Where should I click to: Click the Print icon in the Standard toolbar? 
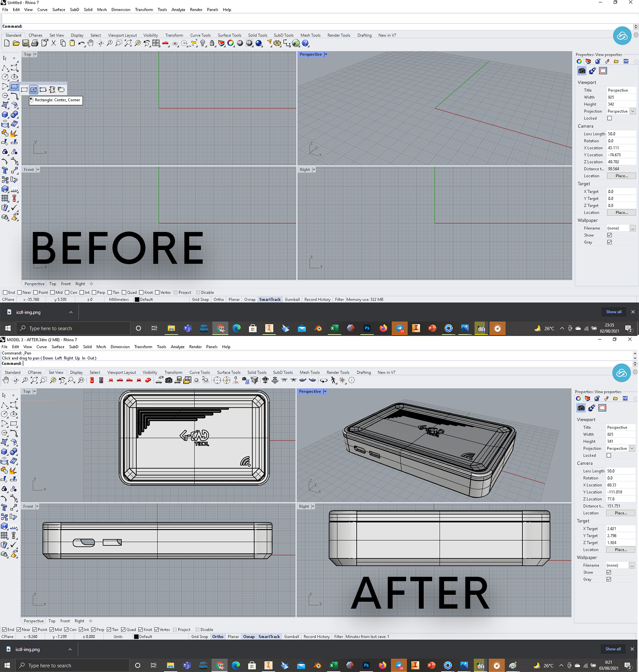[x=35, y=43]
